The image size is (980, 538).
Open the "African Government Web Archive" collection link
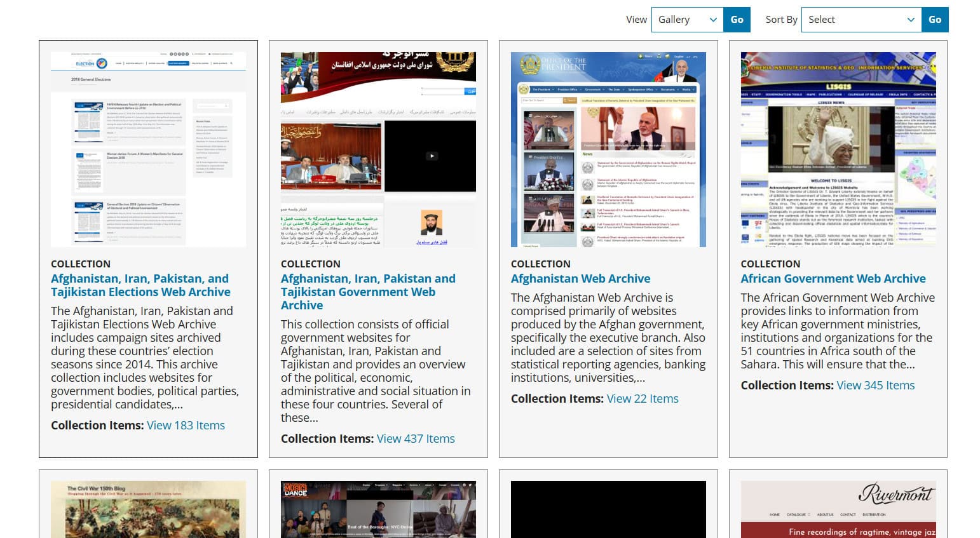tap(833, 278)
